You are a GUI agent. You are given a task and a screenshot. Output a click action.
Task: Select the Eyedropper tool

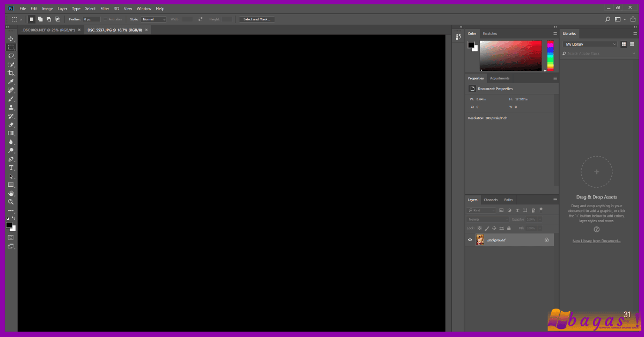pos(11,82)
